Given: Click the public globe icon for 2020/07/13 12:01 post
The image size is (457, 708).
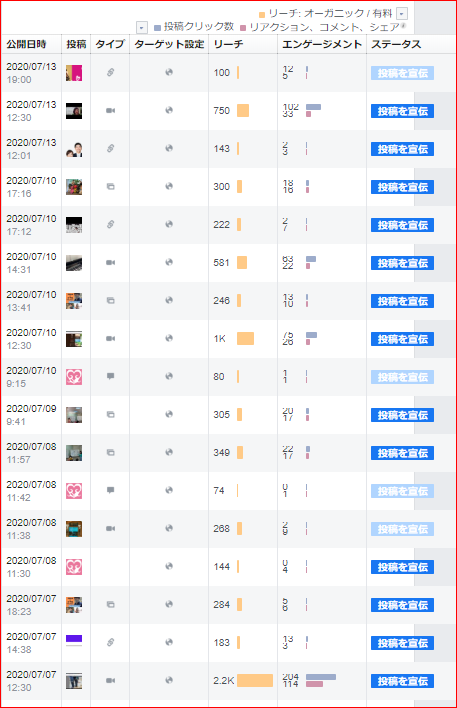Looking at the screenshot, I should tap(169, 148).
